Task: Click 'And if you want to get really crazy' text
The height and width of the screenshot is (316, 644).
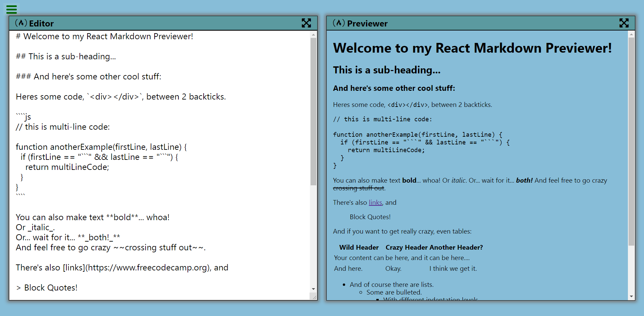Action: pyautogui.click(x=402, y=231)
